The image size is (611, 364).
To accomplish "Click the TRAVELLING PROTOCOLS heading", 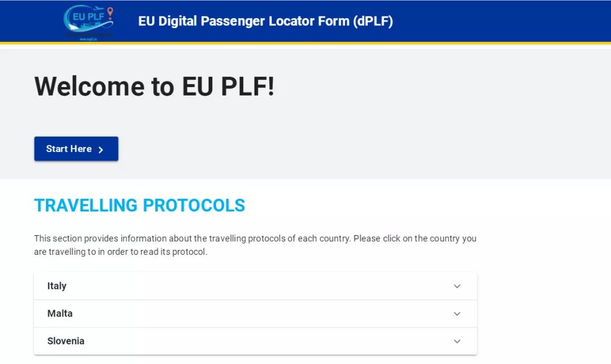I will [140, 206].
